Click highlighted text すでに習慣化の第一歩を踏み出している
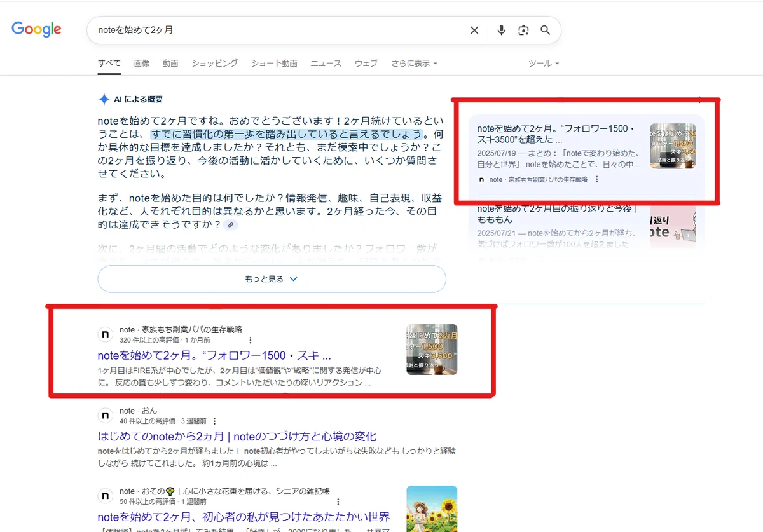 287,134
